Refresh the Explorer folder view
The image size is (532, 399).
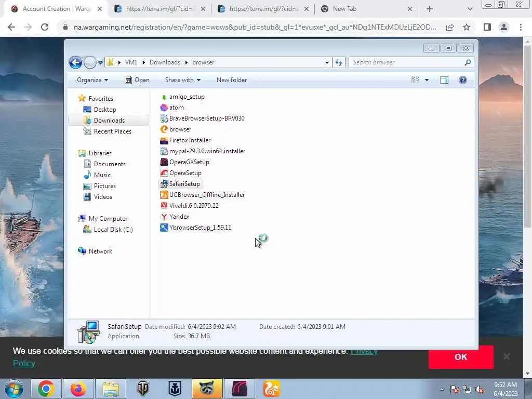click(x=339, y=62)
